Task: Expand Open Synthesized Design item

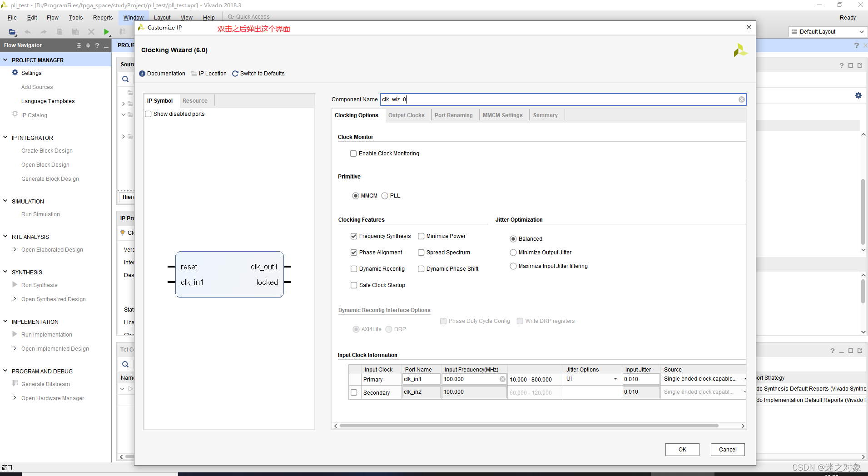Action: click(x=15, y=299)
